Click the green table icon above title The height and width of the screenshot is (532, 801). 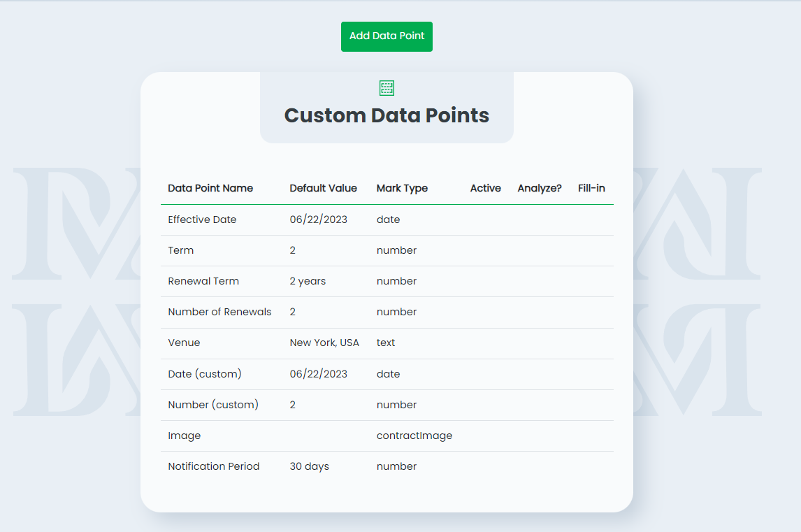(387, 88)
